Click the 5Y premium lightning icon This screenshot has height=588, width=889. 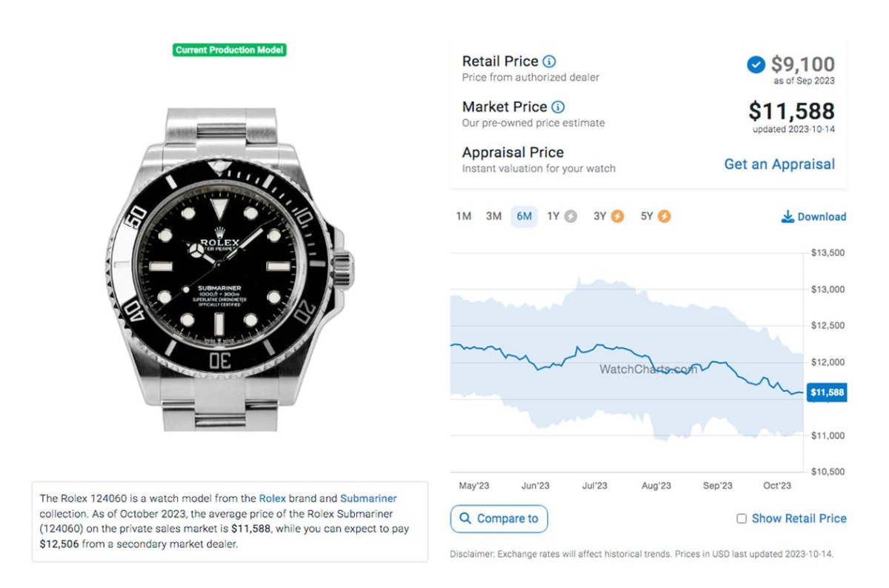[x=665, y=216]
